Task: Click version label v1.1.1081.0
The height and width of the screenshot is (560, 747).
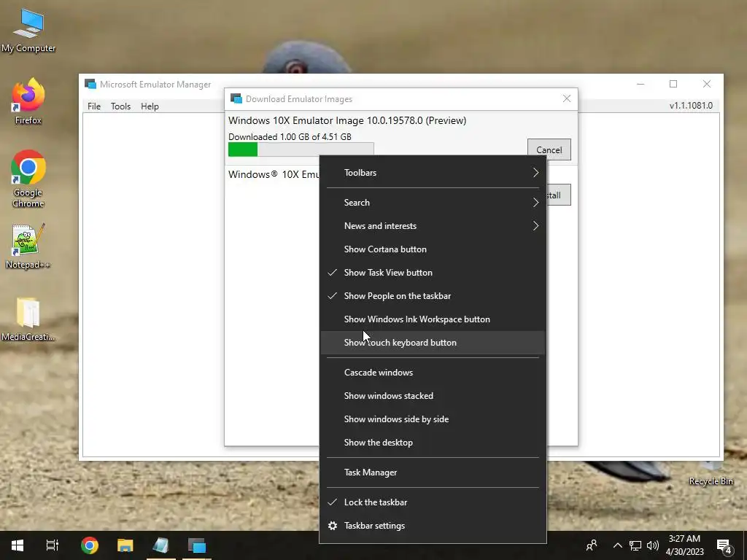Action: pos(691,105)
